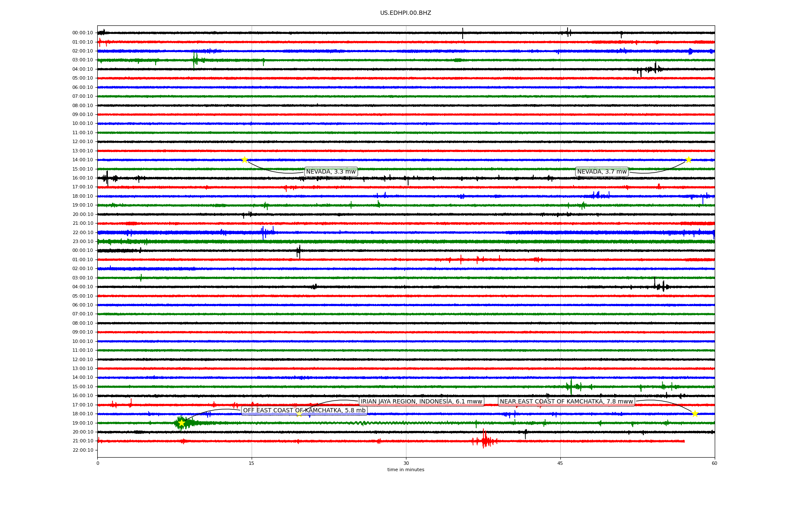
Task: Click 'OFF EAST COAST OF KAMCHATKA, 5.8 mb' label
Action: click(x=304, y=410)
